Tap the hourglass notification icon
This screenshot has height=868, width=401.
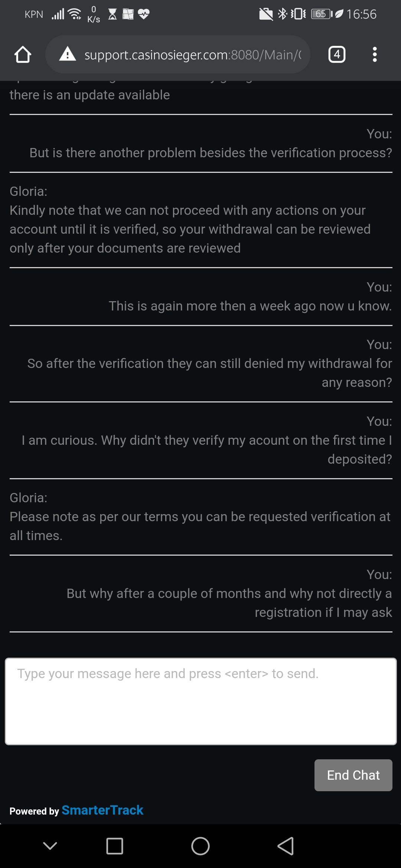(113, 14)
